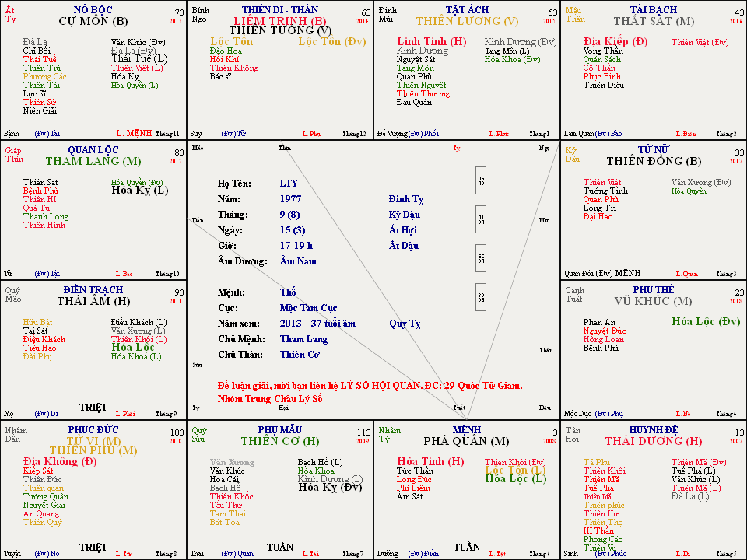This screenshot has width=747, height=560.
Task: Click the second small box beside the Ngày row
Action: tap(481, 220)
